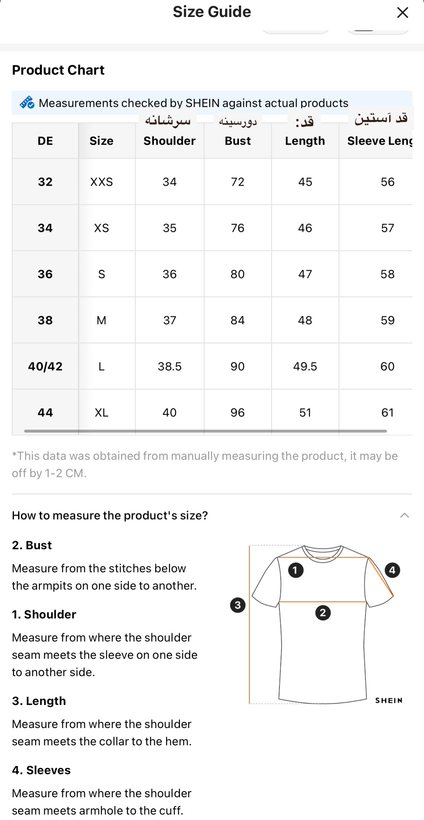This screenshot has width=424, height=820.
Task: Click marker 2 on the shirt diagram
Action: click(323, 613)
